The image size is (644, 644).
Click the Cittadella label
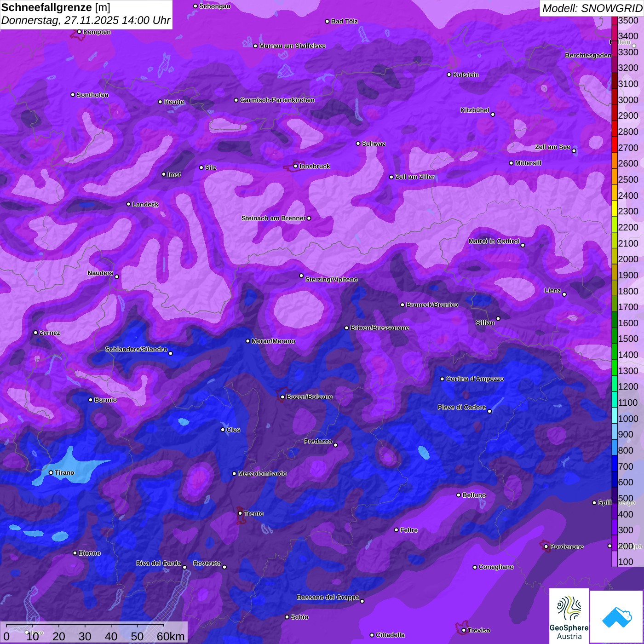390,635
